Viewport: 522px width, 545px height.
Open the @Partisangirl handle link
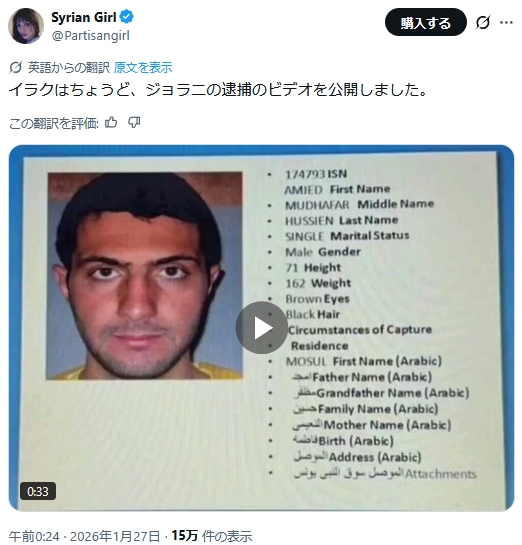[x=90, y=35]
